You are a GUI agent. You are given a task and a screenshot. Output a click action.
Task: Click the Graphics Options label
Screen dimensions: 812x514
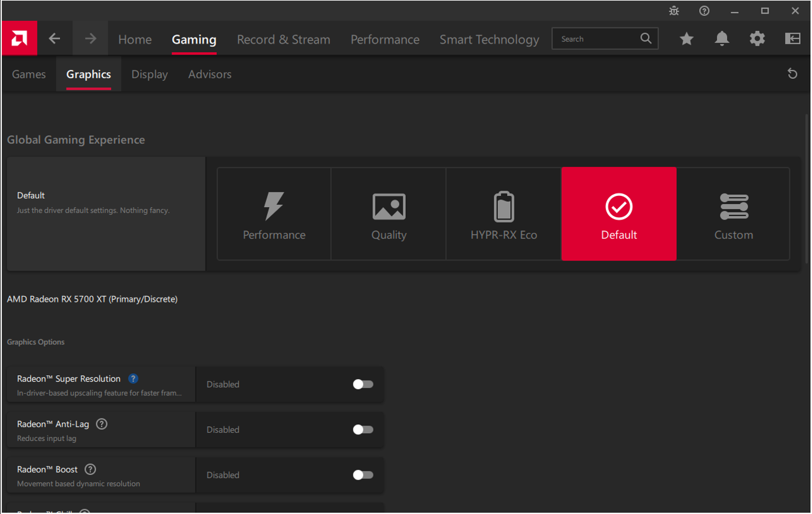[36, 342]
